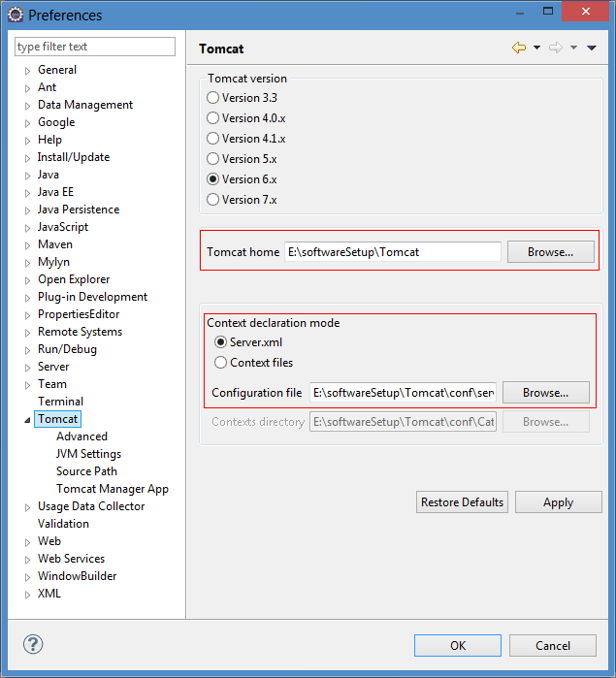Select Usage Data Collector preferences
The width and height of the screenshot is (616, 678).
[91, 506]
